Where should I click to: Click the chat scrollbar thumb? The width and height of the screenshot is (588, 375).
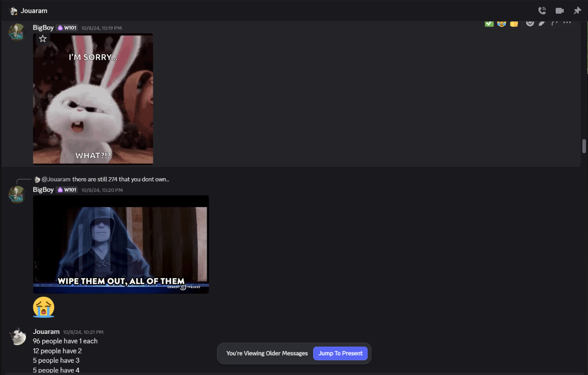(584, 146)
